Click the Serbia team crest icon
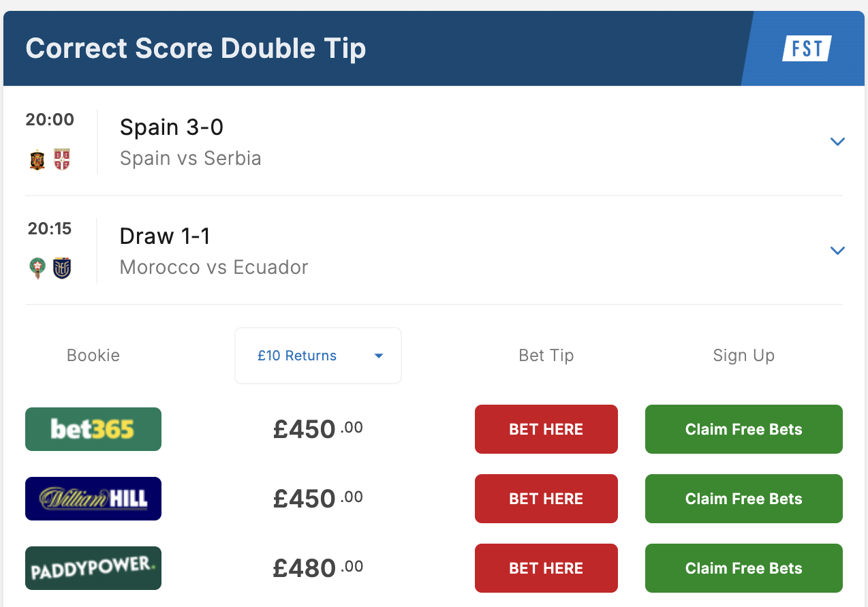Viewport: 868px width, 607px height. tap(62, 159)
